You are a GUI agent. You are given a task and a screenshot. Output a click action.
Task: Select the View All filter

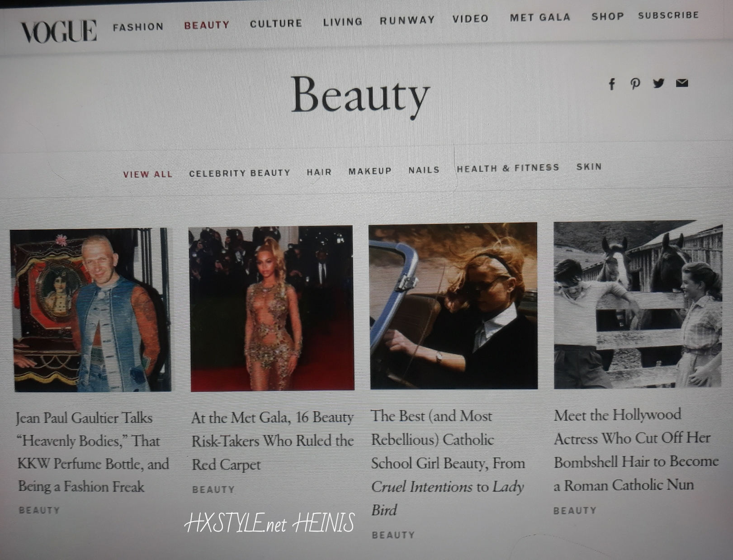(148, 174)
